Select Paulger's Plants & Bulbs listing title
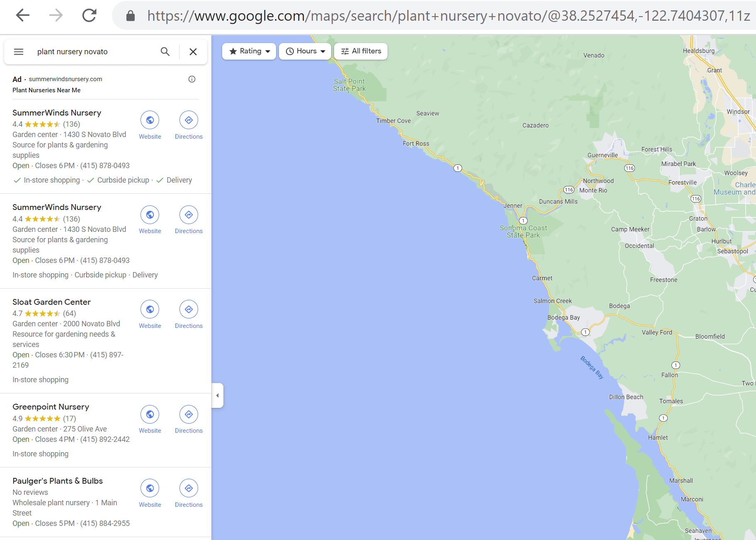Viewport: 756px width, 540px height. coord(58,481)
